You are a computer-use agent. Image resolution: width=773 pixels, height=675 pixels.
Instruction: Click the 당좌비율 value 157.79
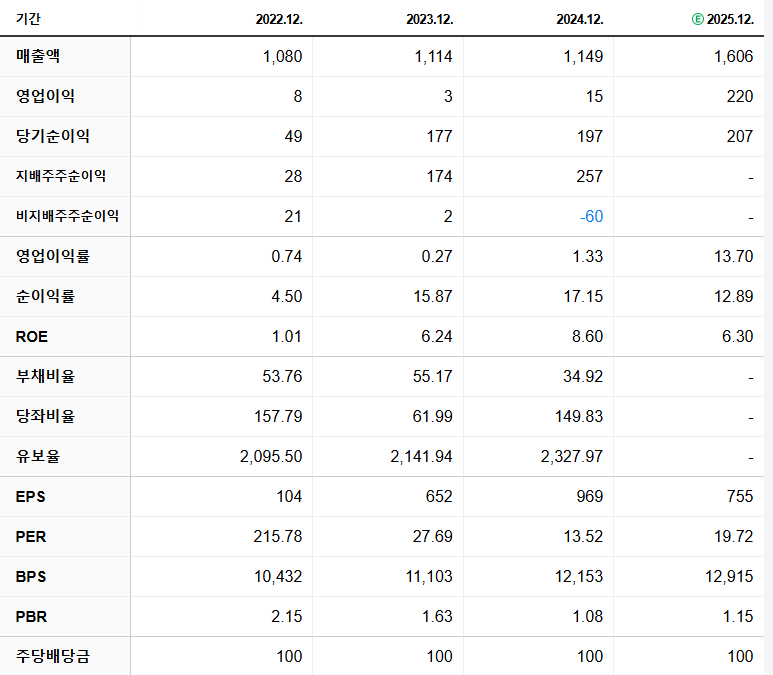[278, 416]
